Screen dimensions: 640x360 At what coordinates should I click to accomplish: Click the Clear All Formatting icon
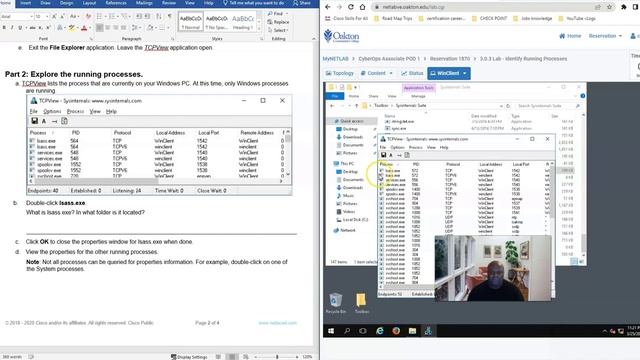pos(88,16)
